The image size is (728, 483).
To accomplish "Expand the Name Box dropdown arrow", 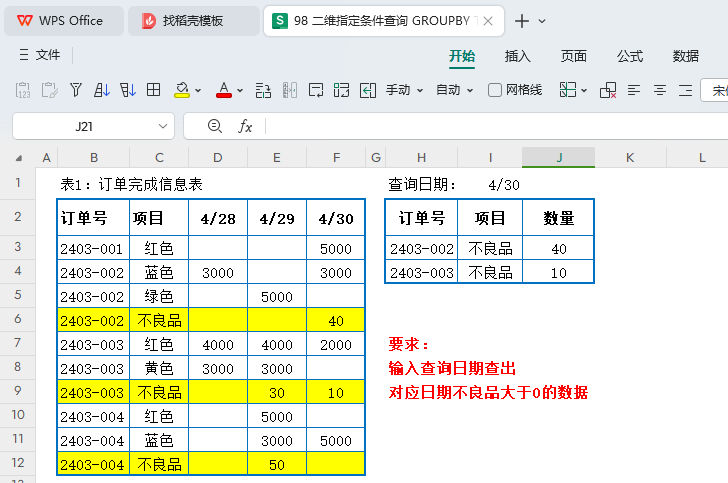I will [162, 126].
